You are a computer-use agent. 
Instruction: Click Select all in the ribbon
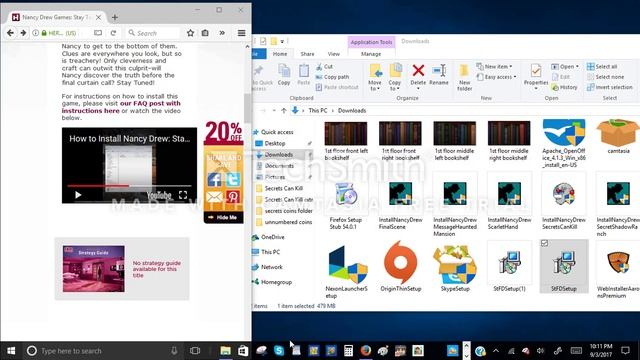pos(602,67)
